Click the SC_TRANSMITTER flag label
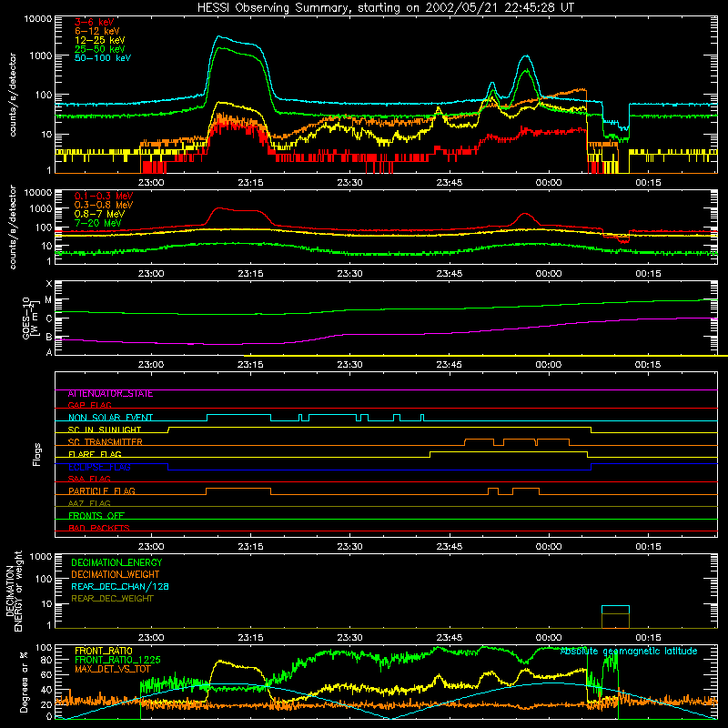 pos(105,441)
